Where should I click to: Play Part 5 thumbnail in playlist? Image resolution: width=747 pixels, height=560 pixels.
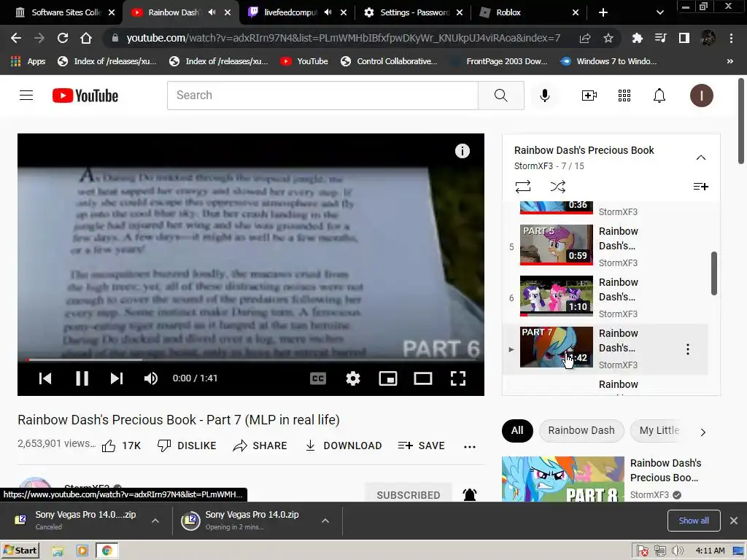(x=557, y=245)
